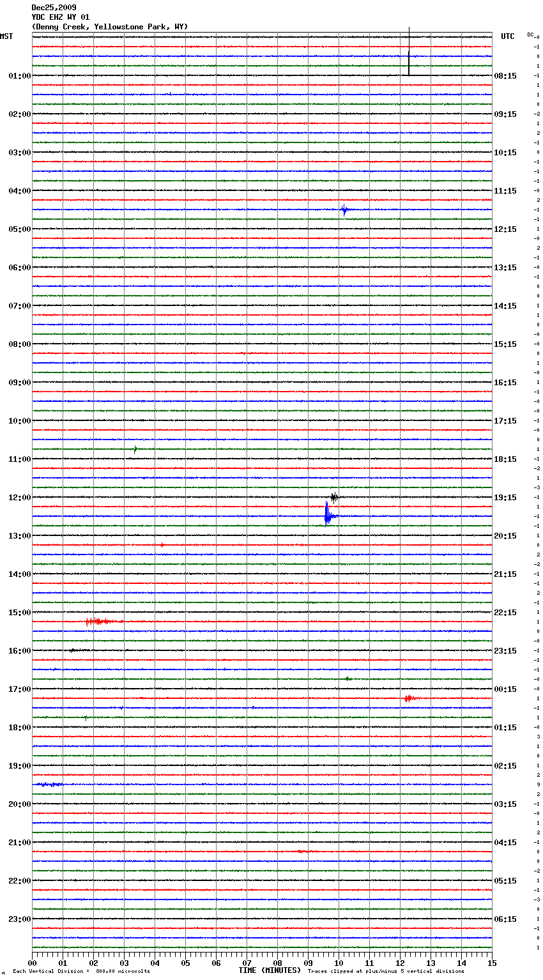Select the '06:00' MST hour label

20,268
